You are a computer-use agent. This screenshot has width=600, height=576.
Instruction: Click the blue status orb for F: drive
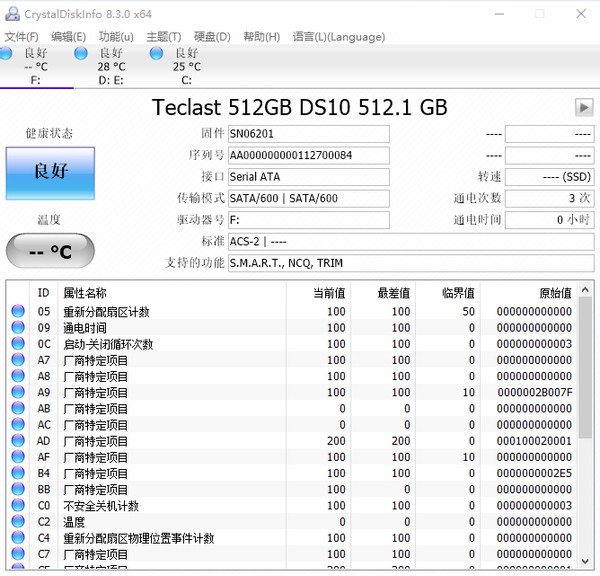(x=5, y=53)
